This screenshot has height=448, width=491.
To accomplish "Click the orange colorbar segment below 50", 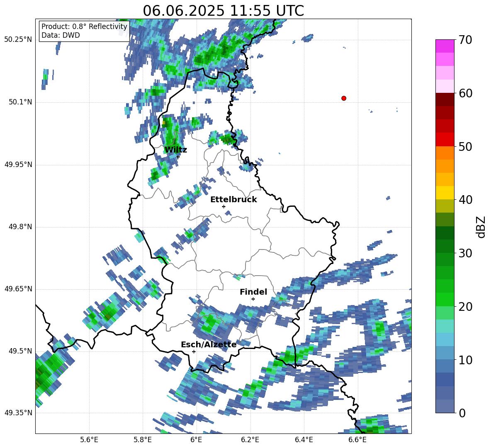I will (x=445, y=153).
